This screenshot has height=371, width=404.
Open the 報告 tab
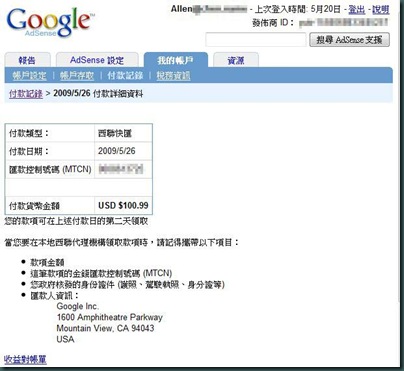[x=27, y=60]
